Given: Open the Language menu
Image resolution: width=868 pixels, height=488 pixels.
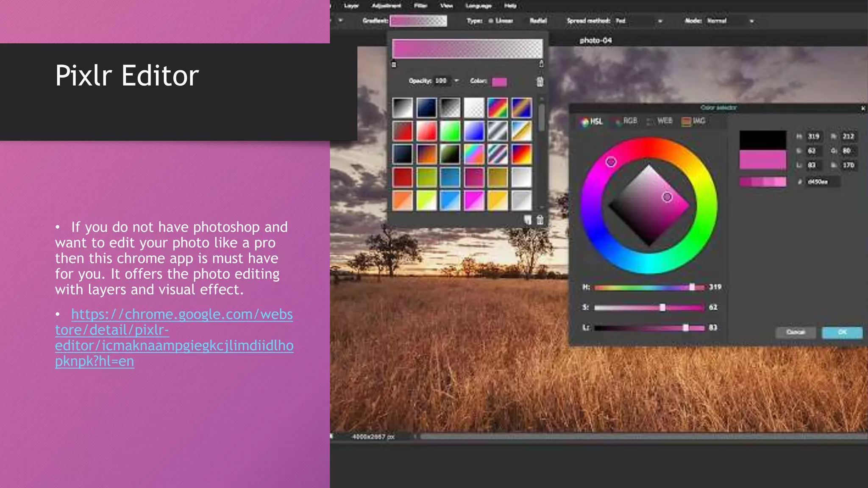Looking at the screenshot, I should tap(479, 6).
